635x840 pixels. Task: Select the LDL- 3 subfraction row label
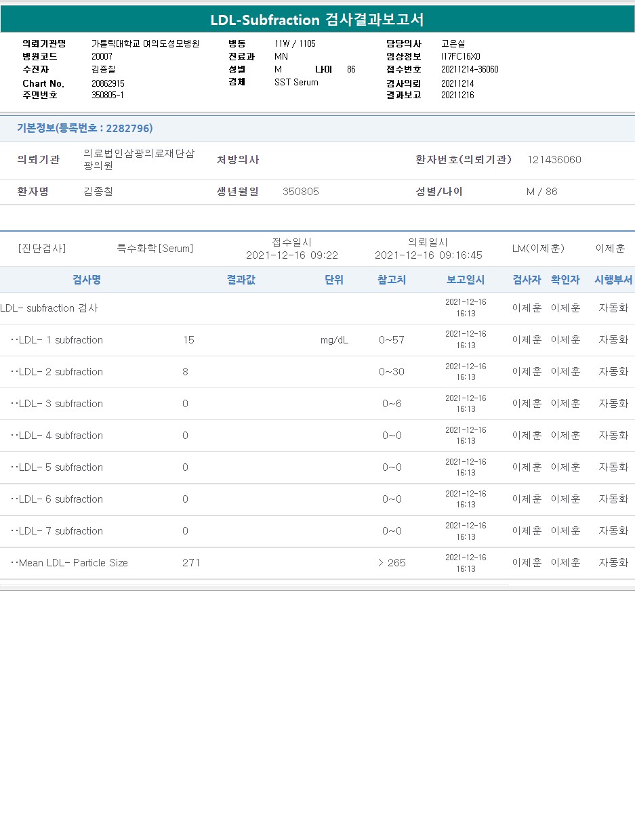pyautogui.click(x=60, y=404)
